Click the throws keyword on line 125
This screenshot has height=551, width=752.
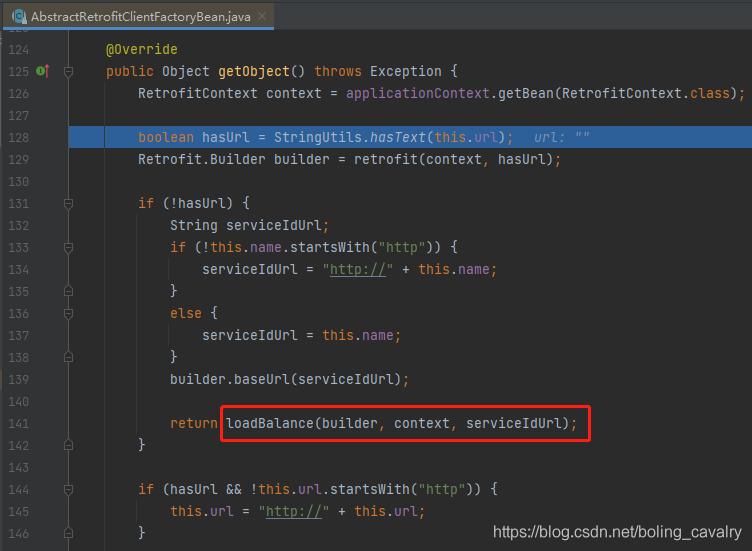tap(338, 71)
